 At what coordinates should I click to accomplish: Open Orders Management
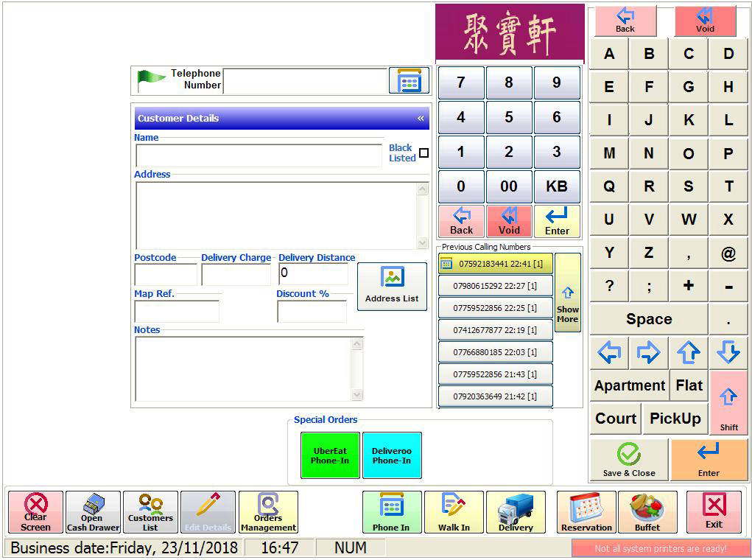pyautogui.click(x=268, y=511)
